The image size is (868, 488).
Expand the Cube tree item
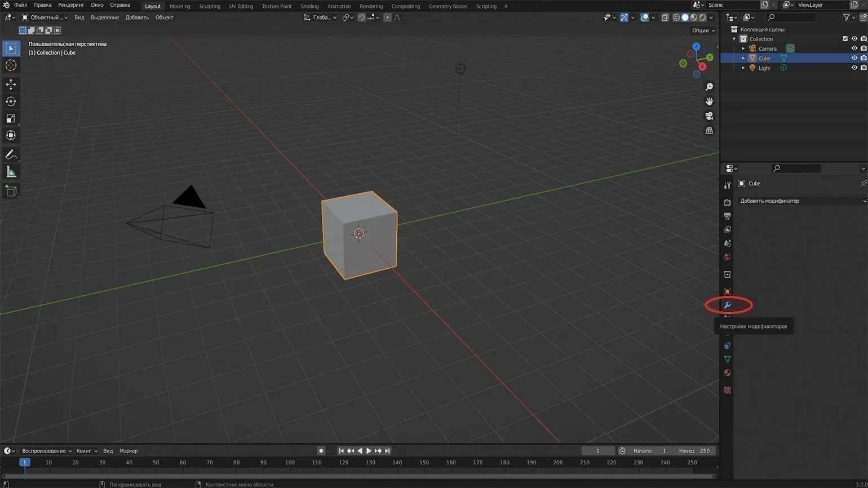tap(743, 58)
